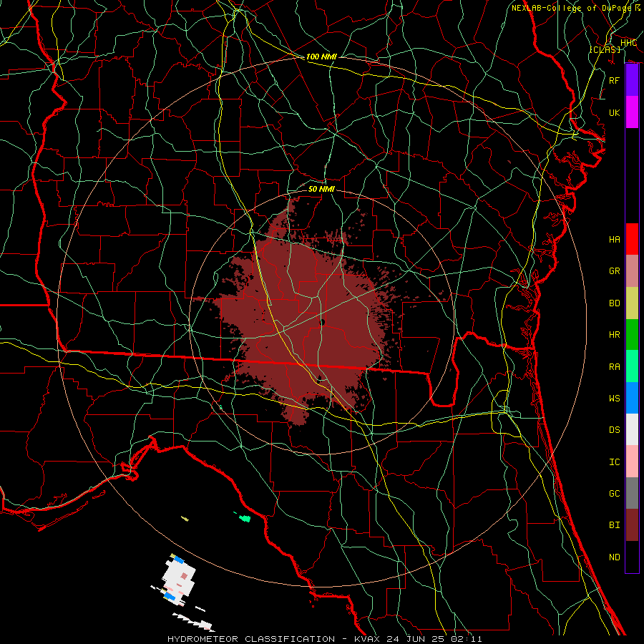Click the ND legend label
Viewport: 644px width, 644px height.
point(615,557)
